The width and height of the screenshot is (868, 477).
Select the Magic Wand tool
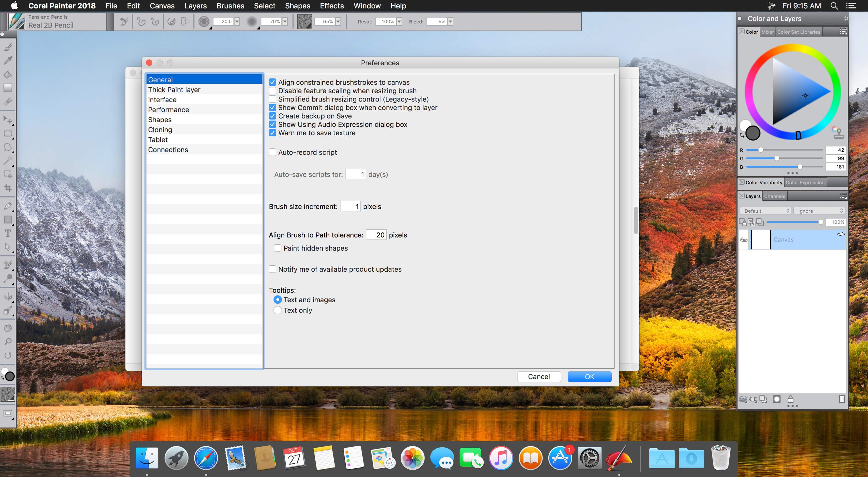tap(8, 161)
